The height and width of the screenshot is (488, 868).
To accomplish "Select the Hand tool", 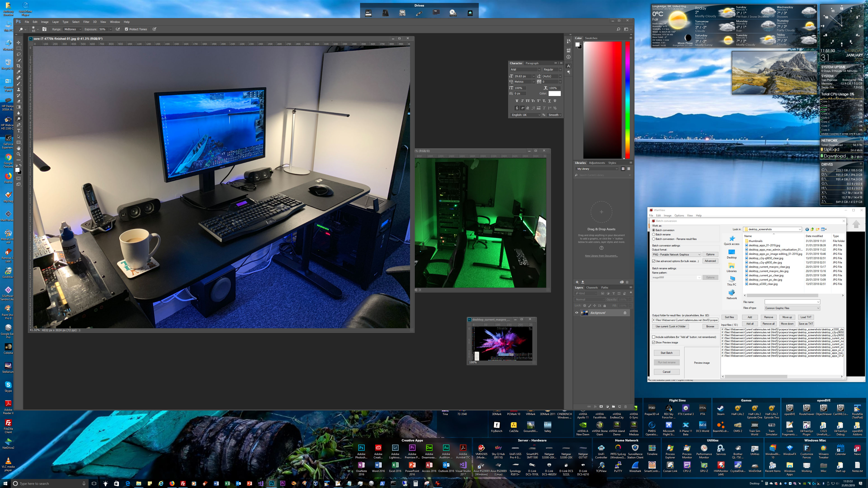I will click(x=19, y=148).
